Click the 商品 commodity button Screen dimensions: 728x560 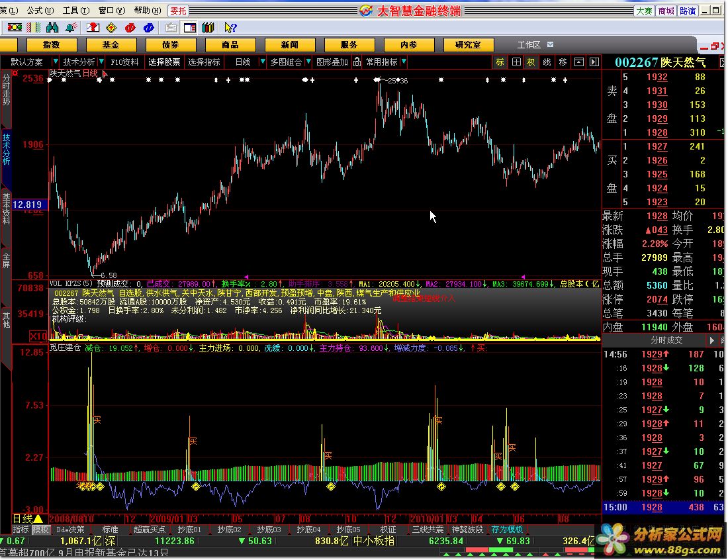pyautogui.click(x=230, y=44)
